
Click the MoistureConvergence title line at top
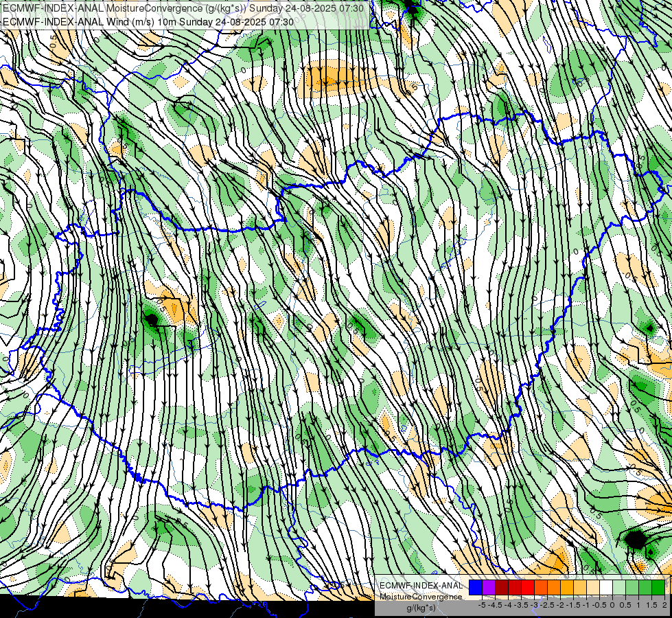183,8
